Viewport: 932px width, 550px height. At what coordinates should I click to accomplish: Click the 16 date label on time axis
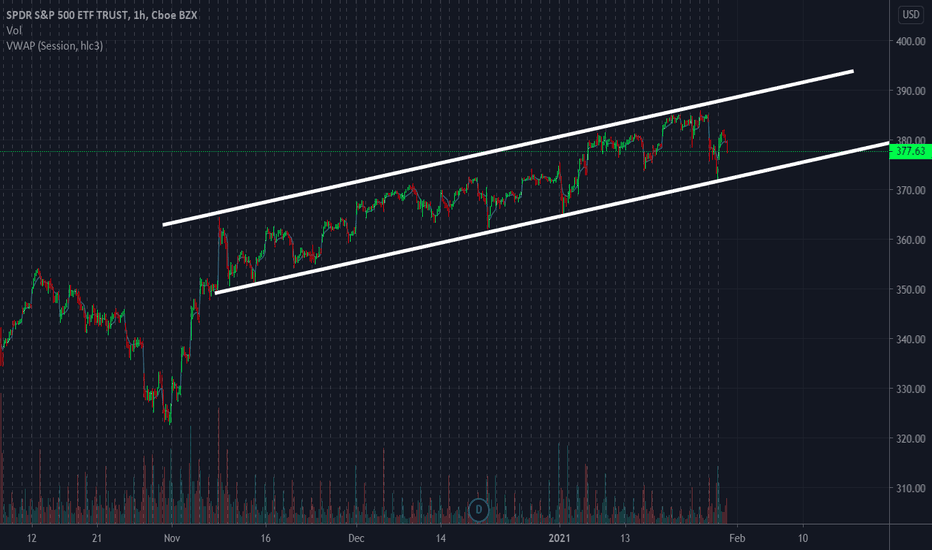(x=265, y=538)
